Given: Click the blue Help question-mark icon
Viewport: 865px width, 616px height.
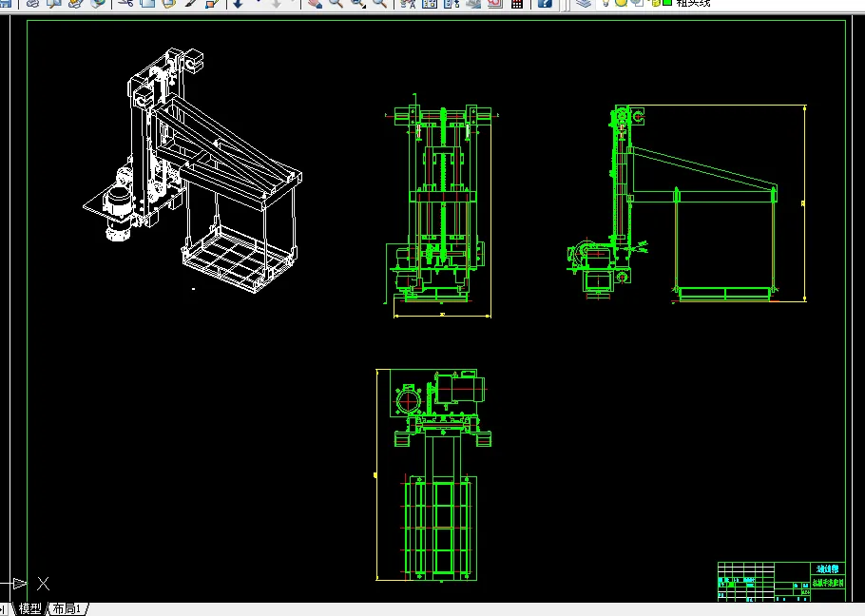Looking at the screenshot, I should 545,3.
